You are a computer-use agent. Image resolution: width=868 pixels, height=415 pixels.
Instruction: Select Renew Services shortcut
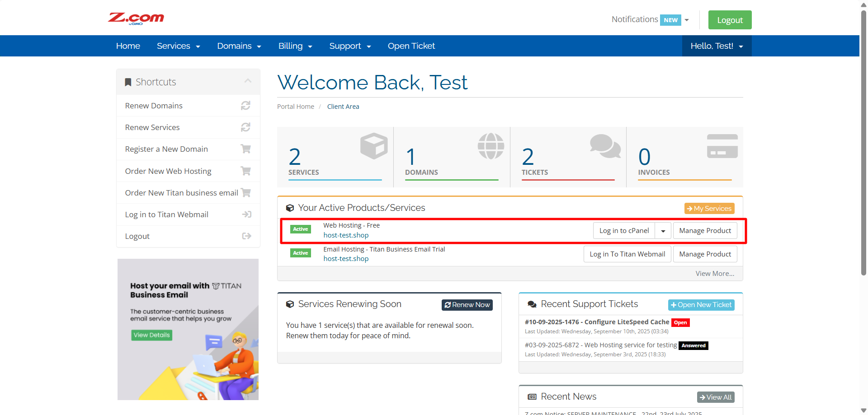[188, 127]
